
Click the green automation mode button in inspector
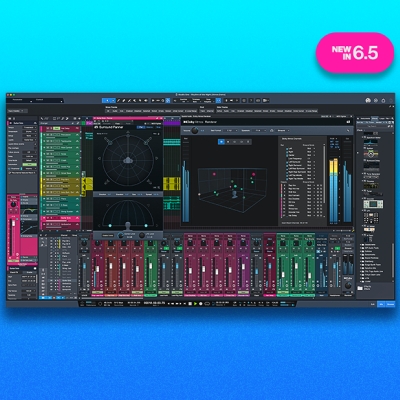(x=30, y=164)
